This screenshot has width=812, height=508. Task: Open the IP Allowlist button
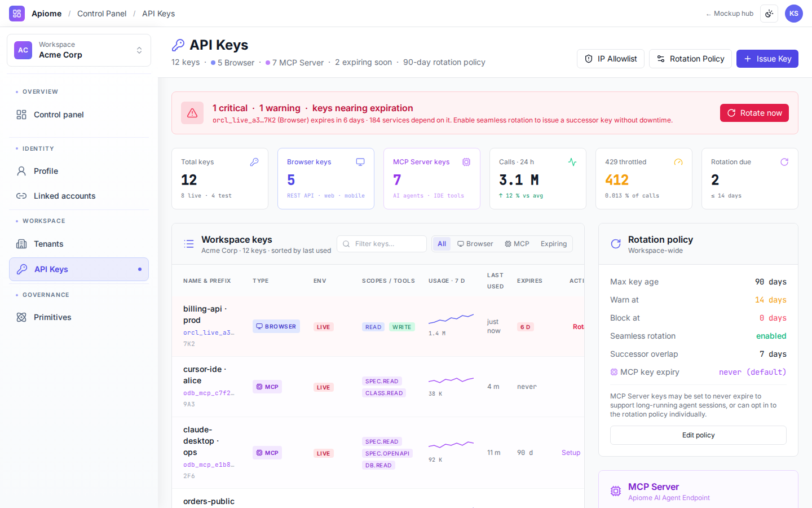pos(611,59)
